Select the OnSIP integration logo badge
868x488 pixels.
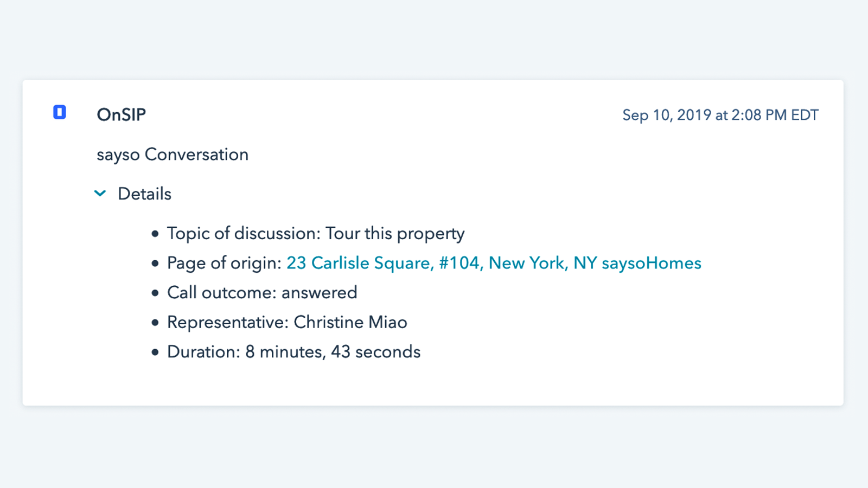[60, 113]
